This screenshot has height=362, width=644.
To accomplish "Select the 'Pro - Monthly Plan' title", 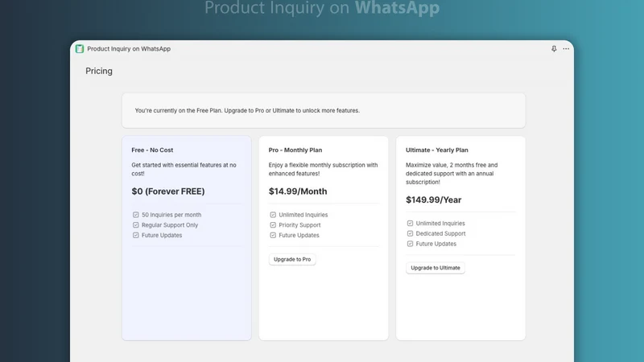I will 295,150.
